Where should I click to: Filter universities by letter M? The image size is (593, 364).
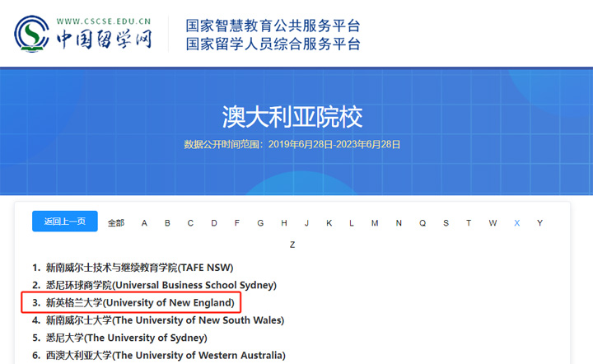tap(375, 223)
